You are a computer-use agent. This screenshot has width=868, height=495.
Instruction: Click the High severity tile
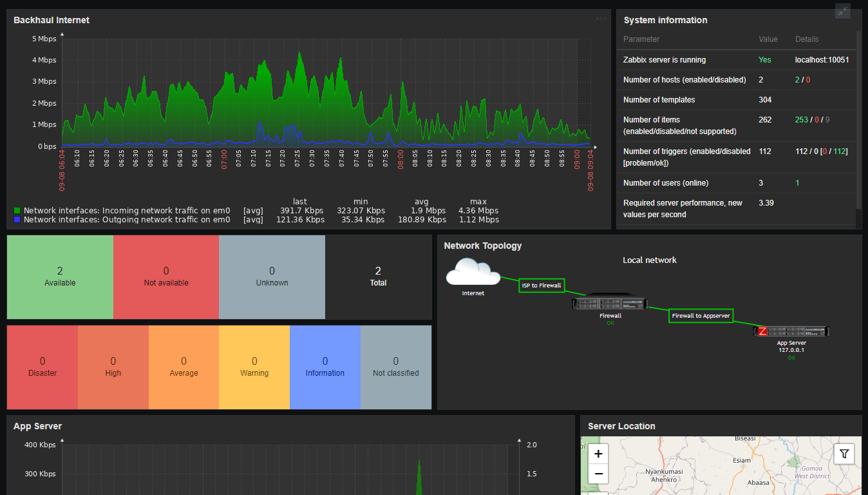point(113,367)
